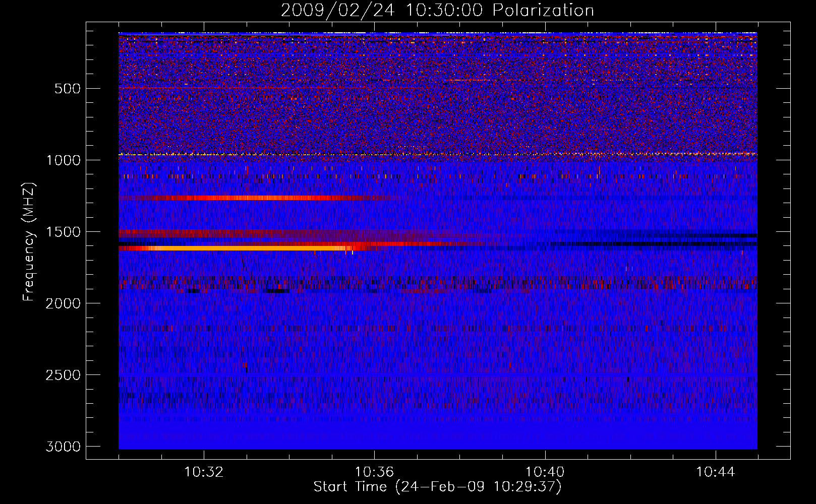The width and height of the screenshot is (816, 504).
Task: Click the 10:32 time tick label
Action: coord(204,472)
